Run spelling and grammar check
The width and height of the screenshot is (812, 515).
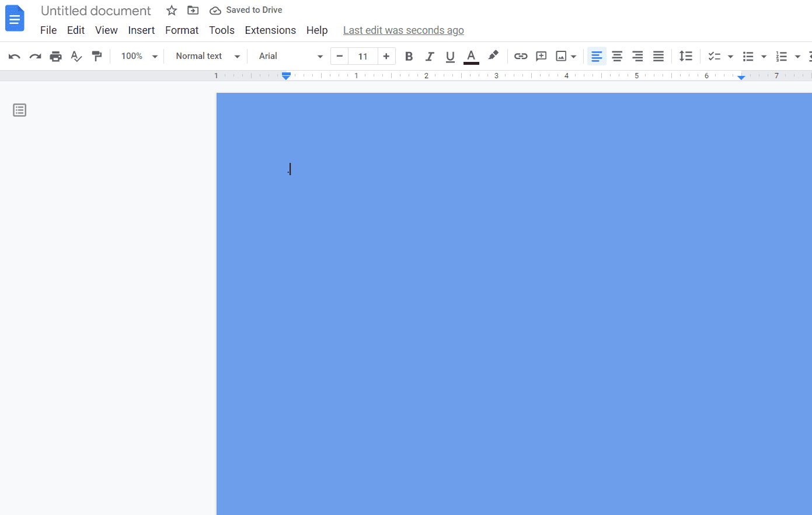76,56
